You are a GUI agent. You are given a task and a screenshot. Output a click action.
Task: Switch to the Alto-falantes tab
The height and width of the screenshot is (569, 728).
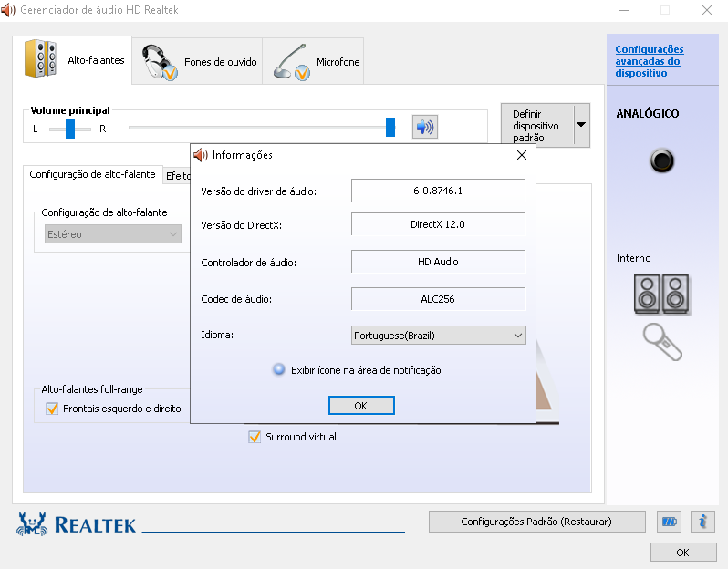[72, 60]
